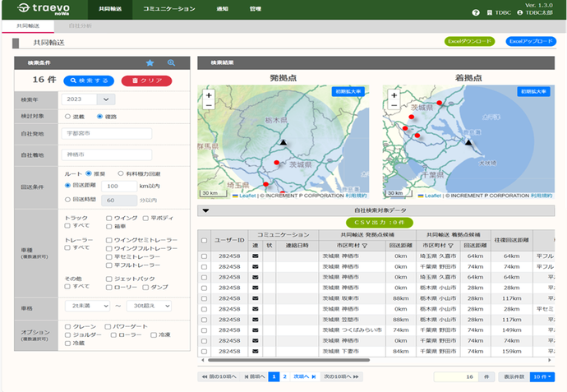Zoom in on the 発拠点 map

[209, 95]
